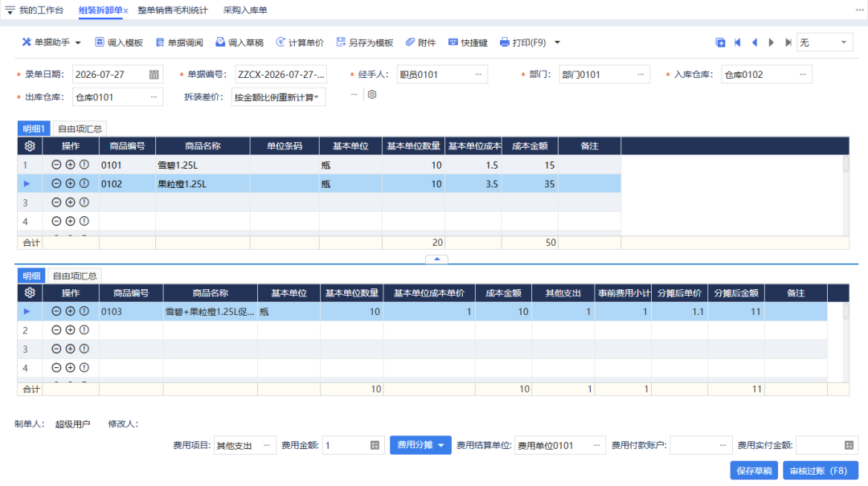Open column settings gear in upper table
868x486 pixels.
click(30, 145)
